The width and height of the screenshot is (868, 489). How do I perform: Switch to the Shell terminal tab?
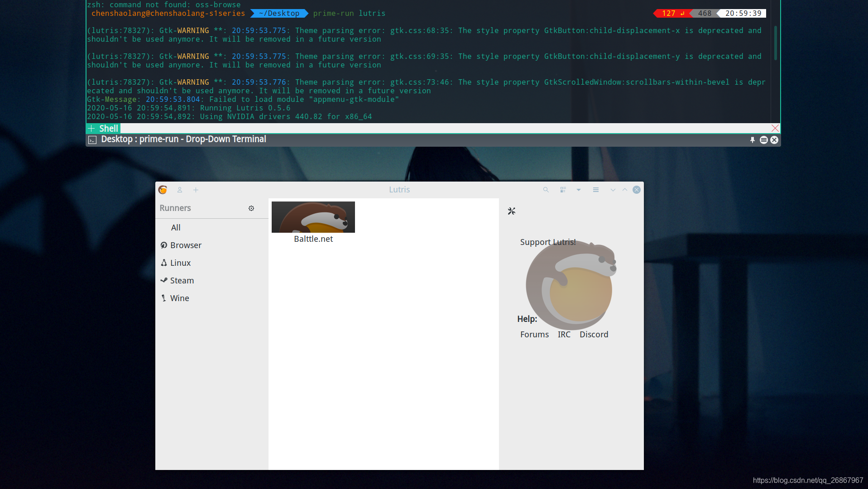109,129
